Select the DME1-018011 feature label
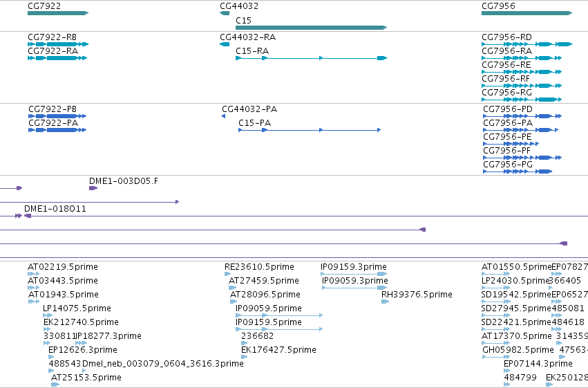Screen dimensions: 588x388 (x=55, y=209)
